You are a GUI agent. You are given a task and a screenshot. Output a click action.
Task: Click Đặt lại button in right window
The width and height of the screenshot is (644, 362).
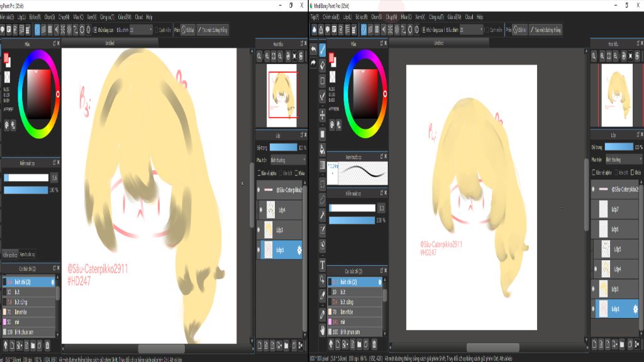coord(520,30)
